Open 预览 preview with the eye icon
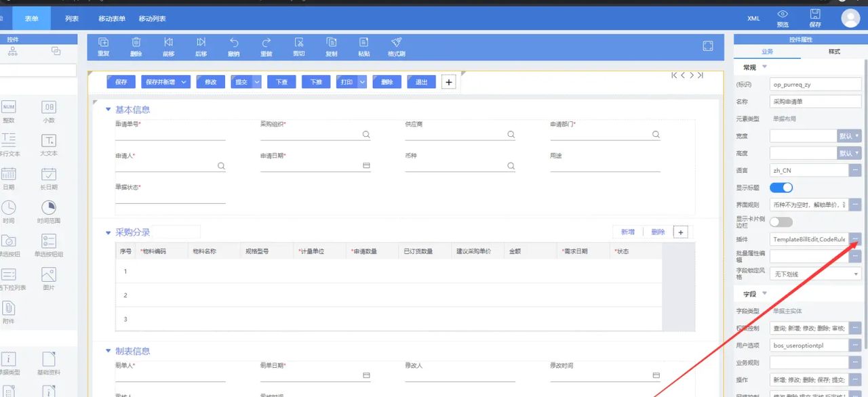 coord(783,14)
